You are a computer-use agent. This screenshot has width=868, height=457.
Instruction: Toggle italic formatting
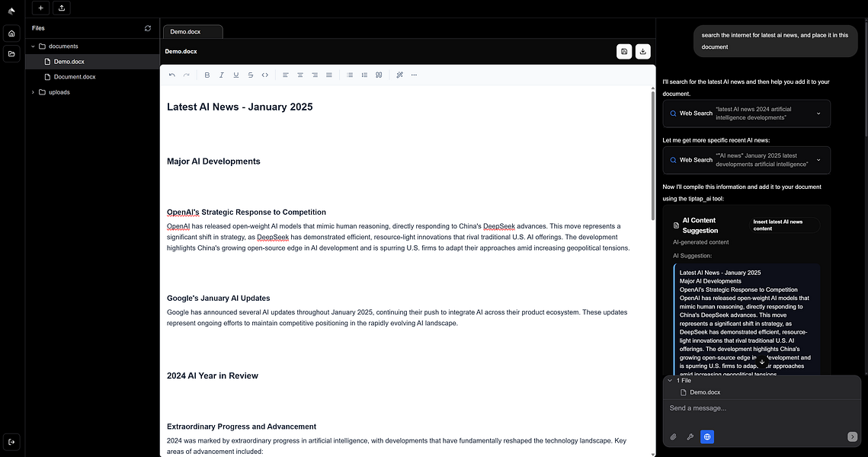coord(222,75)
